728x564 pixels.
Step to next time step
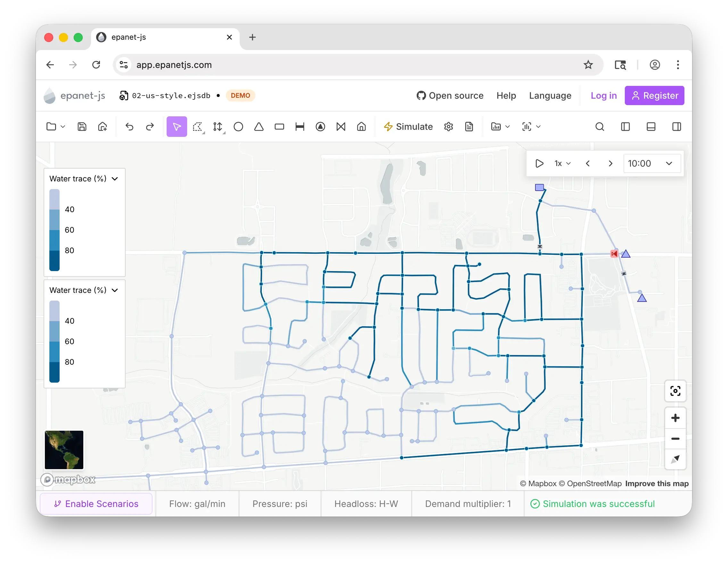point(611,163)
